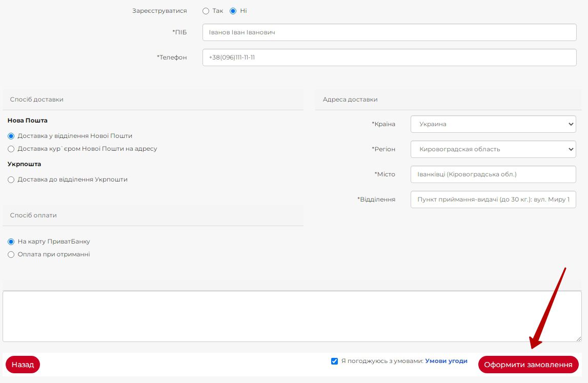The image size is (588, 383).
Task: Open the Країна country dropdown
Action: pyautogui.click(x=493, y=124)
